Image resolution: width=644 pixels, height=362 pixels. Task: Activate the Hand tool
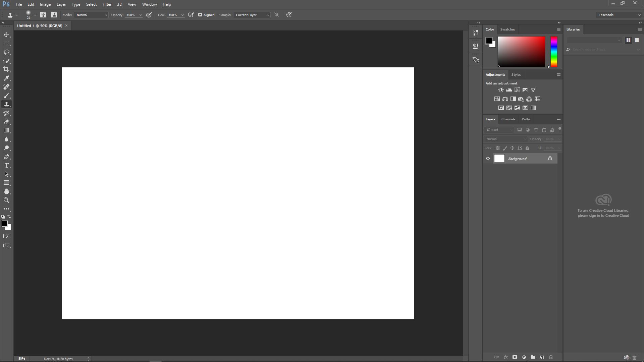(6, 191)
